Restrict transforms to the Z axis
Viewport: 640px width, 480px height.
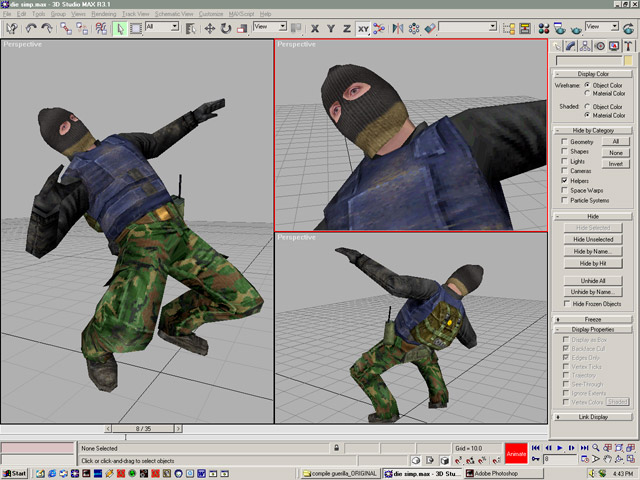347,29
